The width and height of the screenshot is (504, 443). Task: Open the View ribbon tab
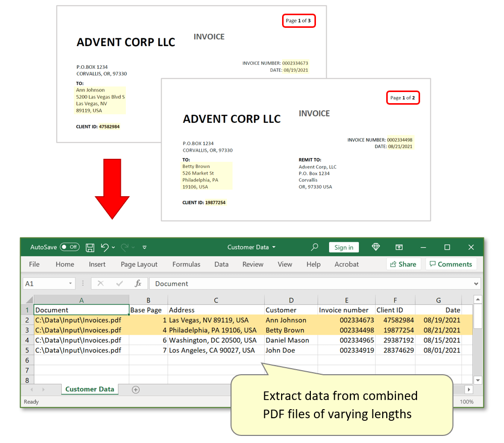tap(285, 264)
